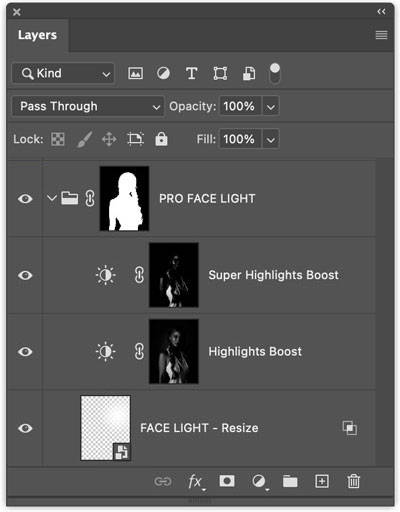Create new layer with plus icon
The height and width of the screenshot is (512, 400).
pyautogui.click(x=322, y=481)
